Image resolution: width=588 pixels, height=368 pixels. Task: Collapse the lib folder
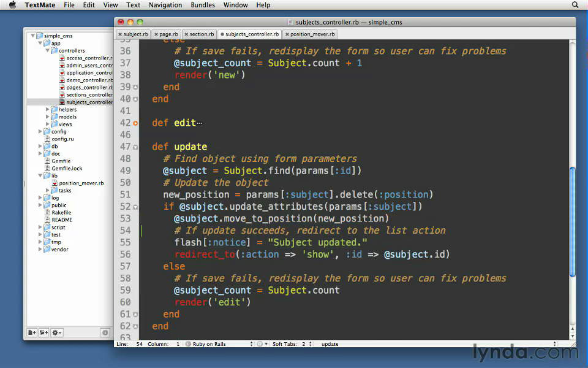tap(40, 175)
